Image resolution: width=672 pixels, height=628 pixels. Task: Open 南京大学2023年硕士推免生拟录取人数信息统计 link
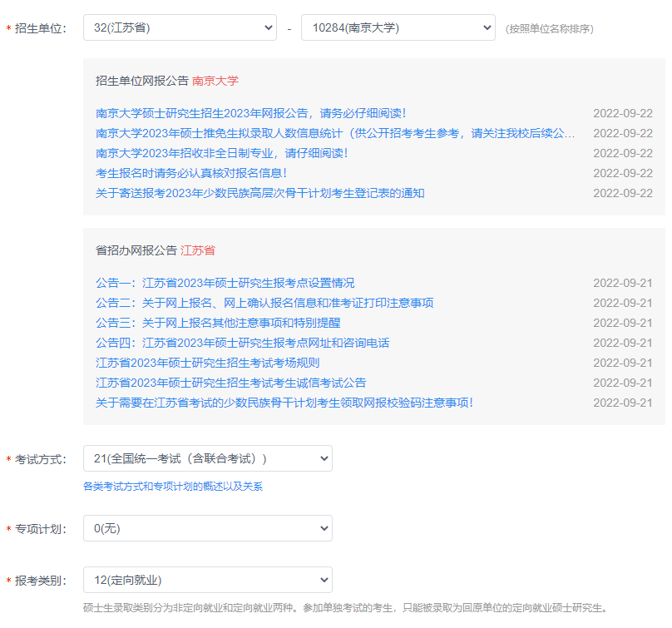pyautogui.click(x=334, y=133)
